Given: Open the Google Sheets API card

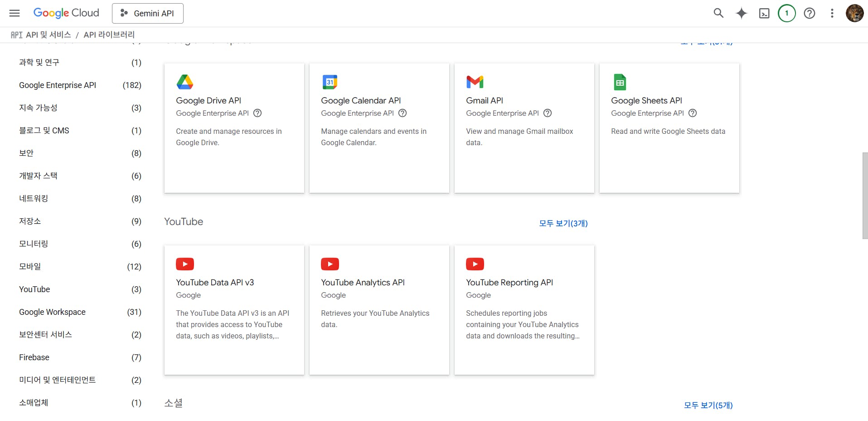Looking at the screenshot, I should pyautogui.click(x=669, y=128).
